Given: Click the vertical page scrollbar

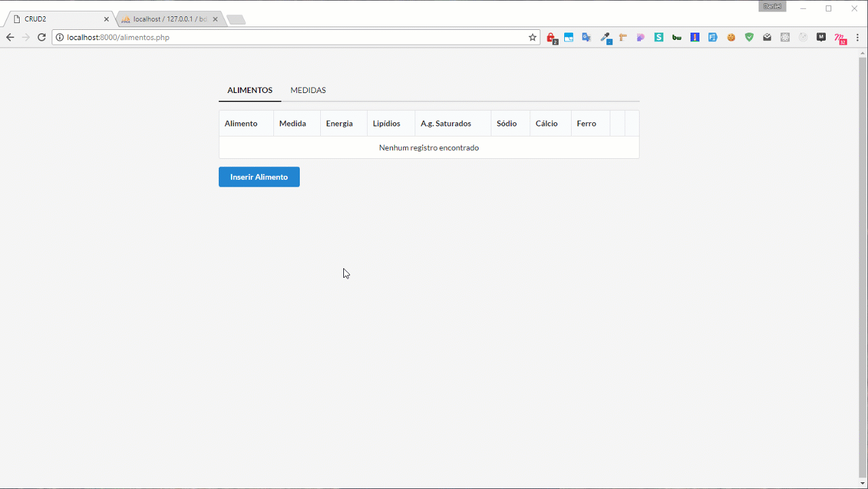Looking at the screenshot, I should pos(863,268).
